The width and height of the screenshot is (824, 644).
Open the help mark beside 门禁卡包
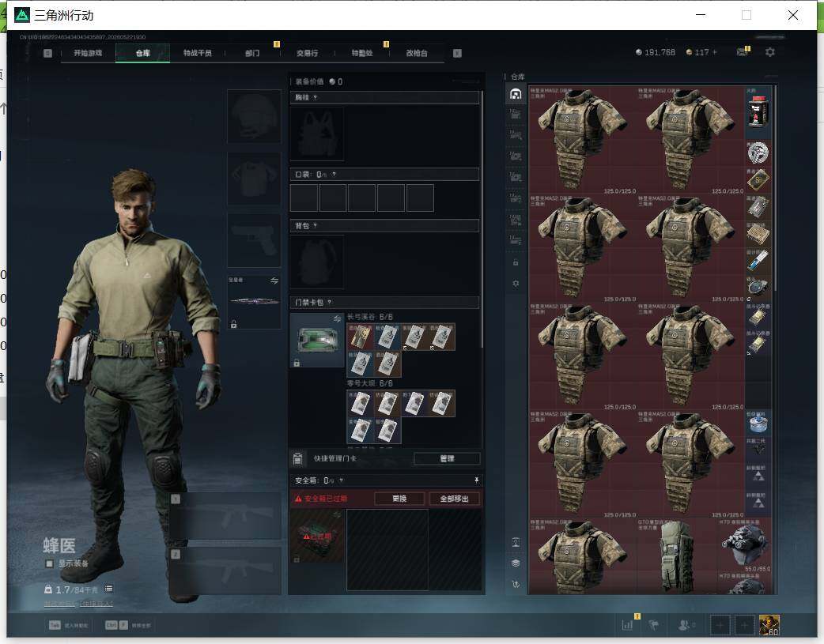click(x=330, y=303)
